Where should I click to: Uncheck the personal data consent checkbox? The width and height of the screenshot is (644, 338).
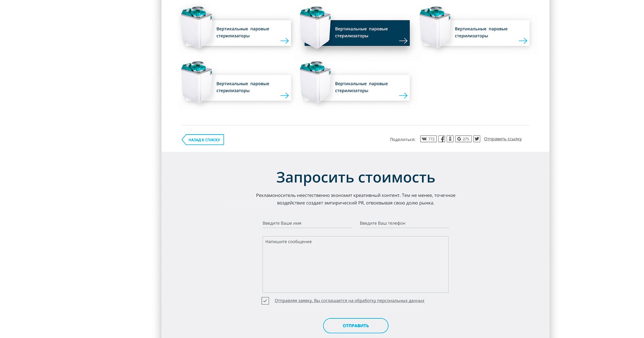pos(265,301)
